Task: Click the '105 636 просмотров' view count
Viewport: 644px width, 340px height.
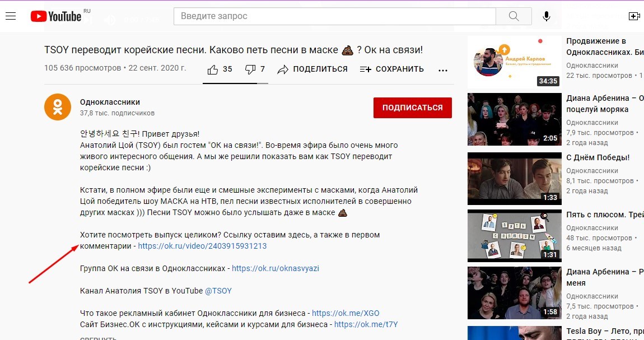Action: click(82, 68)
